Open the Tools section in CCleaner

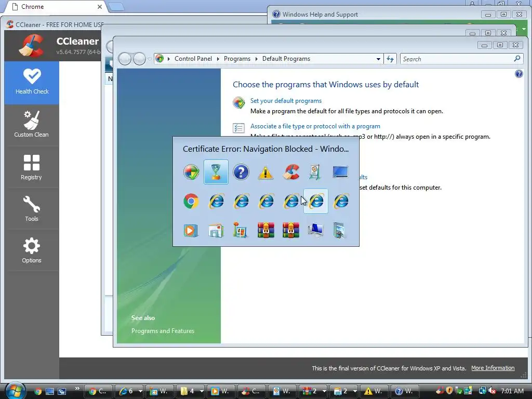point(32,209)
